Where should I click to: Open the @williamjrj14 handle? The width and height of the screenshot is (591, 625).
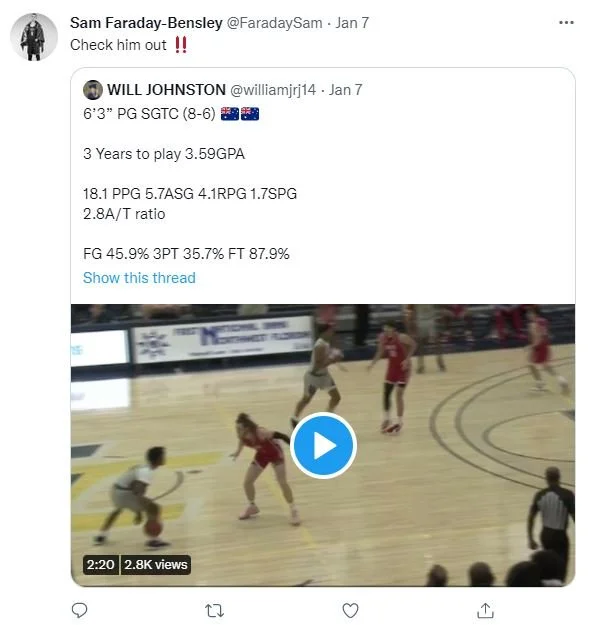click(x=273, y=90)
